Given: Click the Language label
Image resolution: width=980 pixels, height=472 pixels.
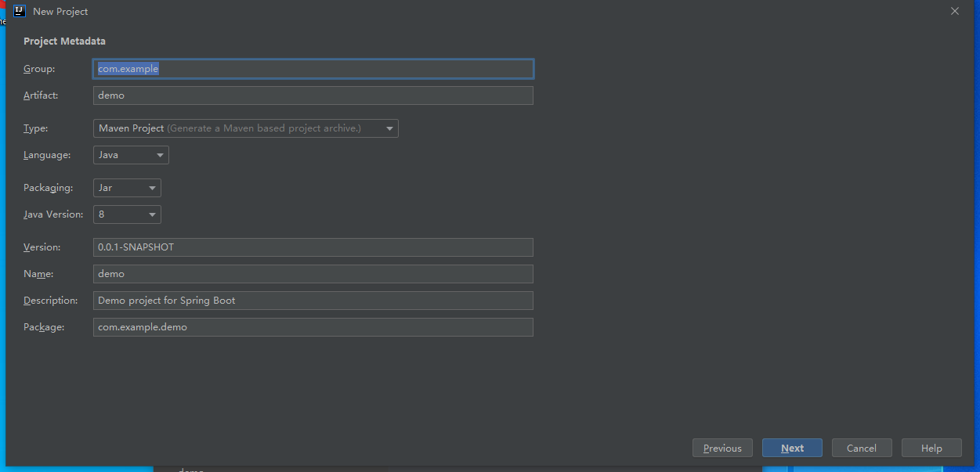Looking at the screenshot, I should 47,155.
